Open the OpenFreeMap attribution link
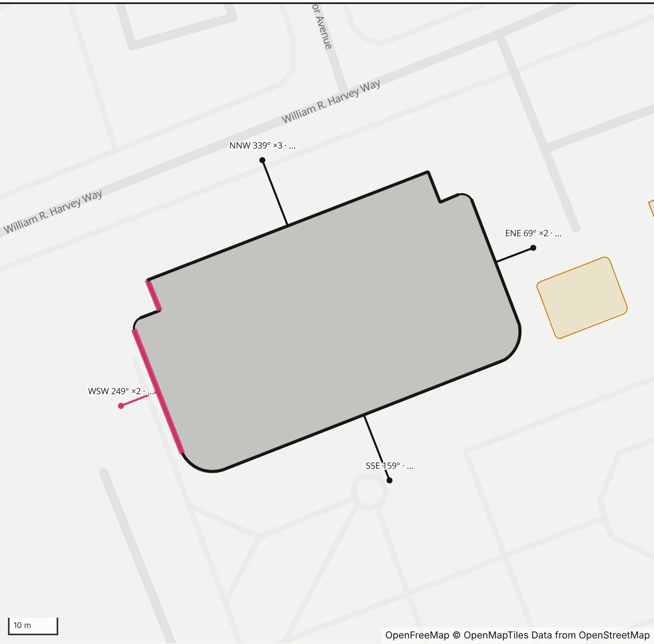Image resolution: width=654 pixels, height=644 pixels. click(417, 635)
